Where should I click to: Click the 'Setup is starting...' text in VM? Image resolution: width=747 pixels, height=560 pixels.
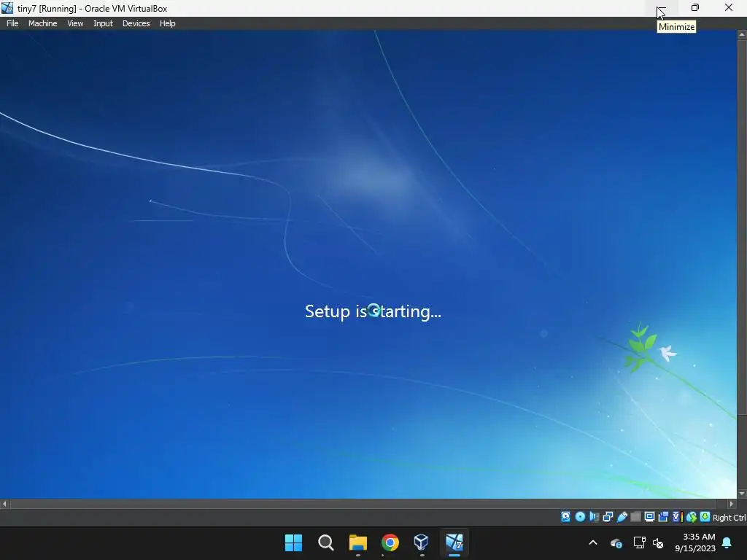click(373, 311)
